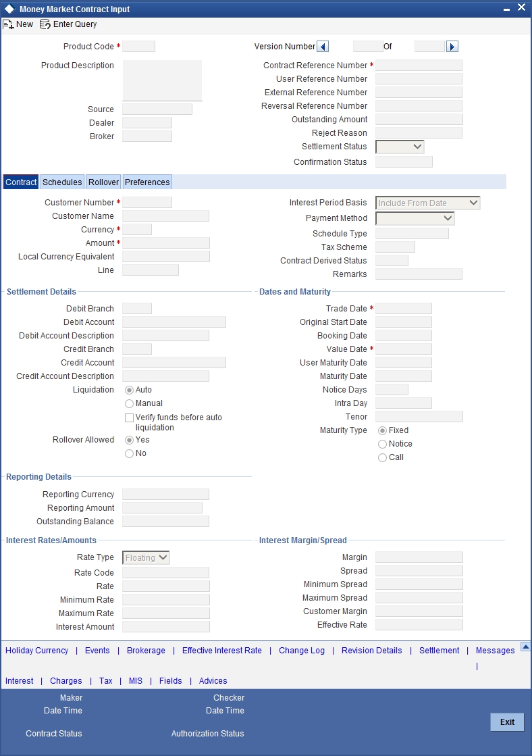Viewport: 532px width, 756px height.
Task: Open the Events link
Action: [97, 651]
